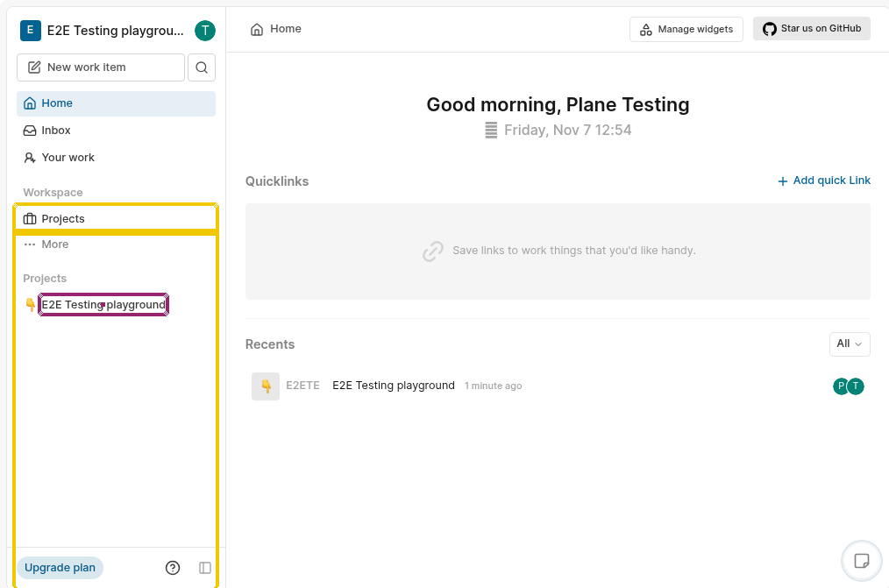Screen dimensions: 889x588
Task: Open Inbox from the sidebar
Action: pyautogui.click(x=56, y=131)
